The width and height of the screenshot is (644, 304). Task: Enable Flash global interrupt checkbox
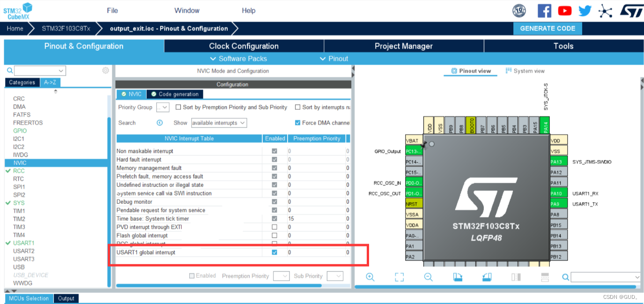click(x=274, y=235)
